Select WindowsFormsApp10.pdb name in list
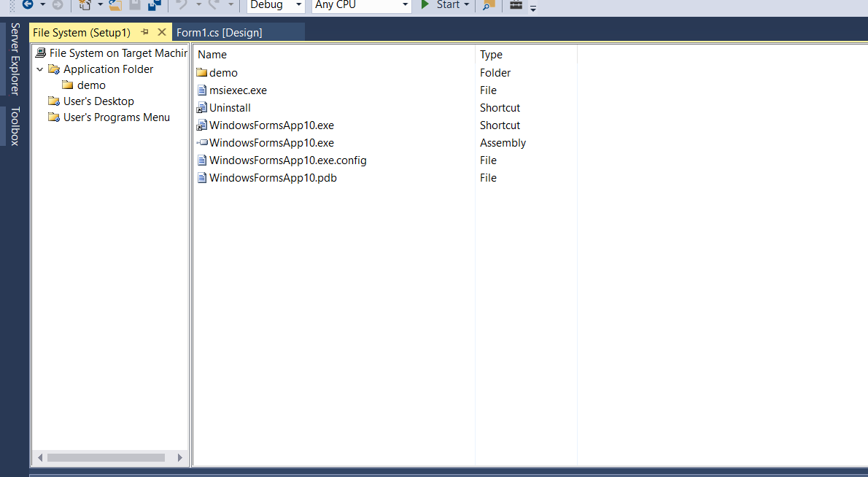This screenshot has height=477, width=868. click(273, 178)
